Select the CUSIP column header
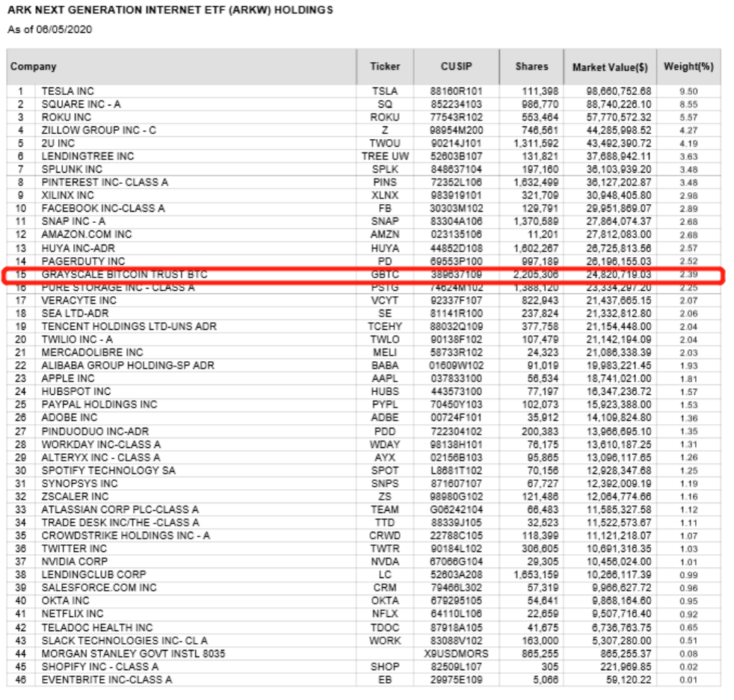 pos(457,67)
